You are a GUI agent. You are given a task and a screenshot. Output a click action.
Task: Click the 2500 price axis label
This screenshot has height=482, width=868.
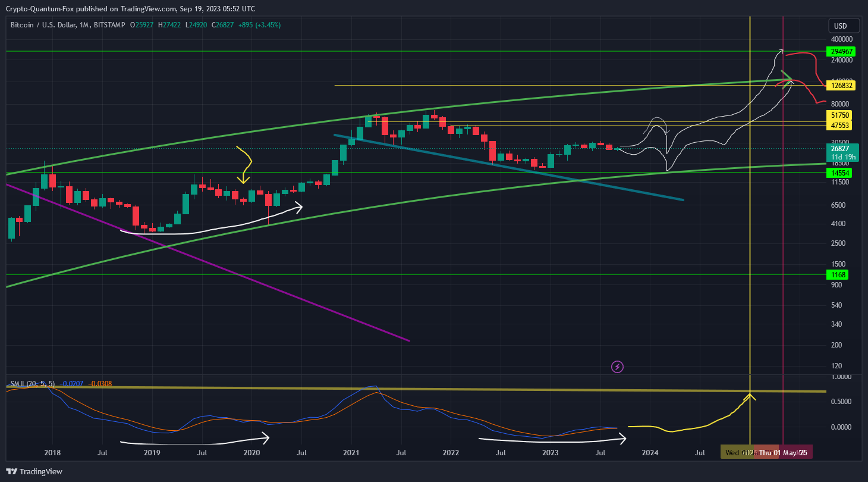(x=838, y=243)
